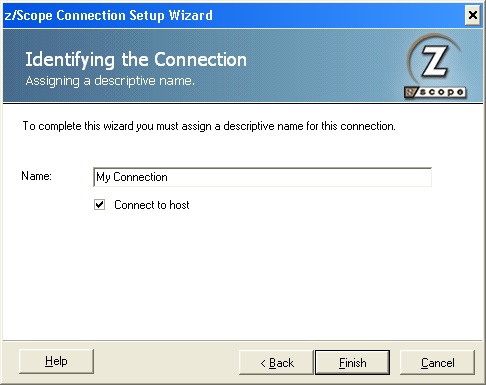Click the Name input field
This screenshot has width=486, height=385.
[x=263, y=177]
